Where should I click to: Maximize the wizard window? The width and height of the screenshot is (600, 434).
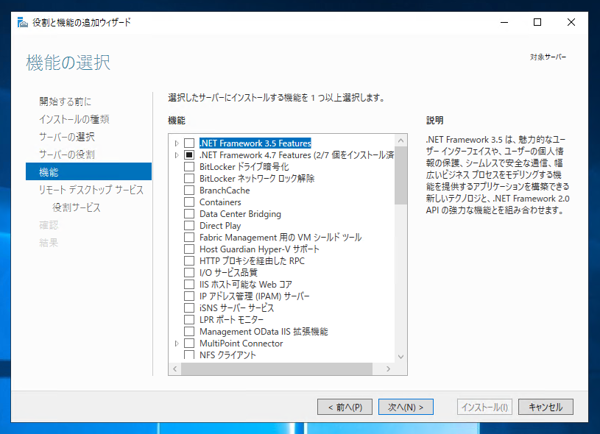[x=537, y=22]
